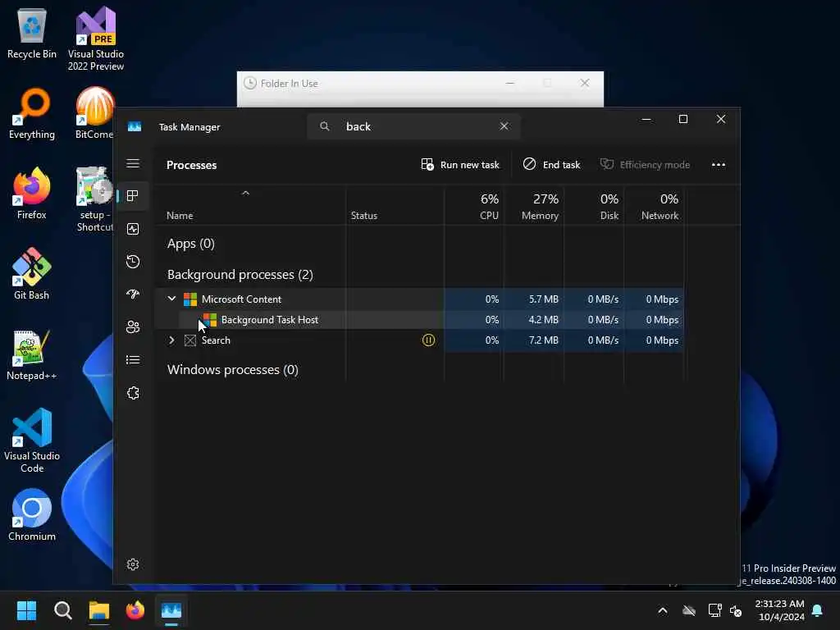The width and height of the screenshot is (840, 630).
Task: Open Startup apps page in sidebar
Action: click(x=133, y=294)
